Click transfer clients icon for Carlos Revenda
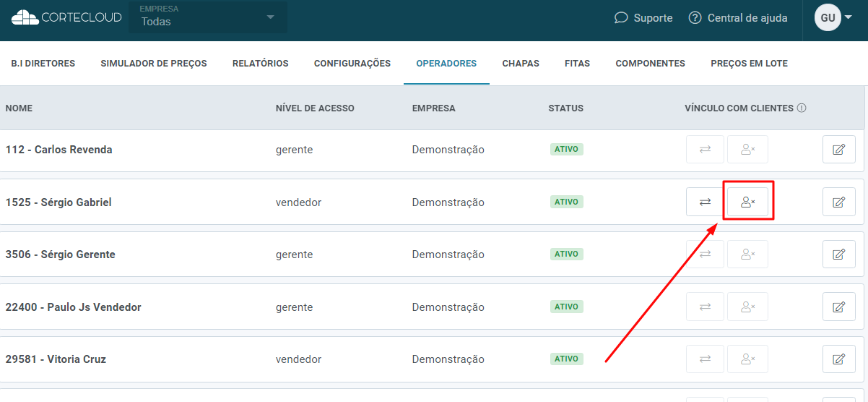Image resolution: width=868 pixels, height=402 pixels. click(705, 149)
